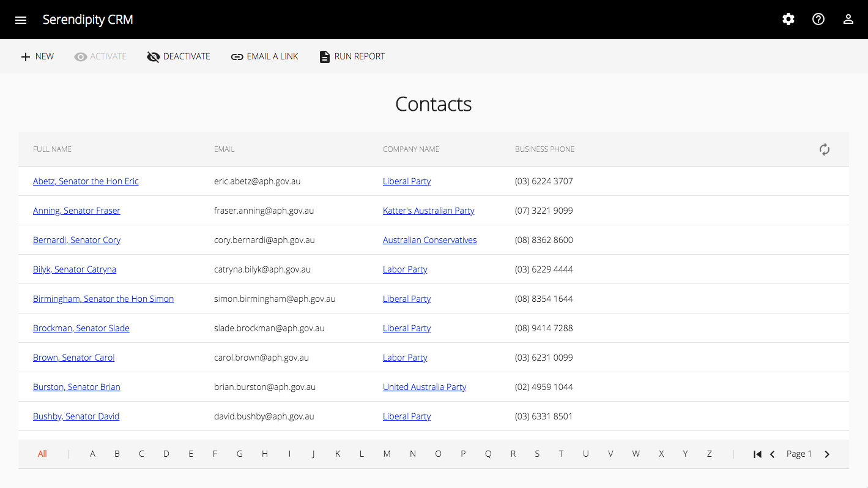Open the Katter's Australian Party company page
Screen dimensions: 868x488
tap(428, 210)
